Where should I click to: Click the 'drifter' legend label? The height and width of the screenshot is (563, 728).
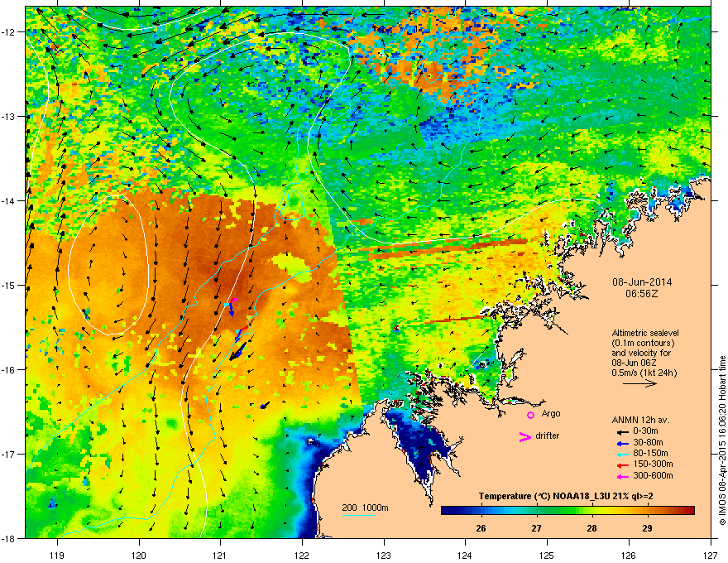548,435
